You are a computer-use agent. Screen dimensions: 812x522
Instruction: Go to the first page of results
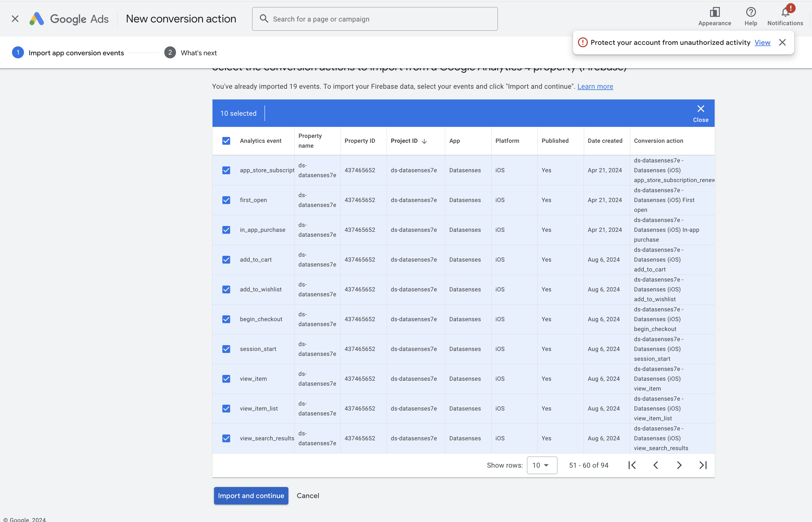point(632,465)
